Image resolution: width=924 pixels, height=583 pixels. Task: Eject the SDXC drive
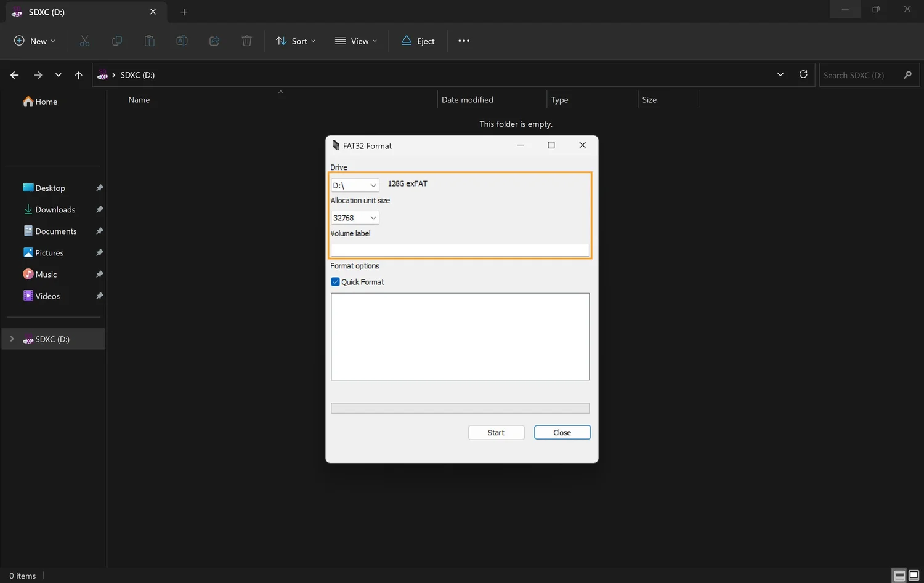click(x=418, y=41)
